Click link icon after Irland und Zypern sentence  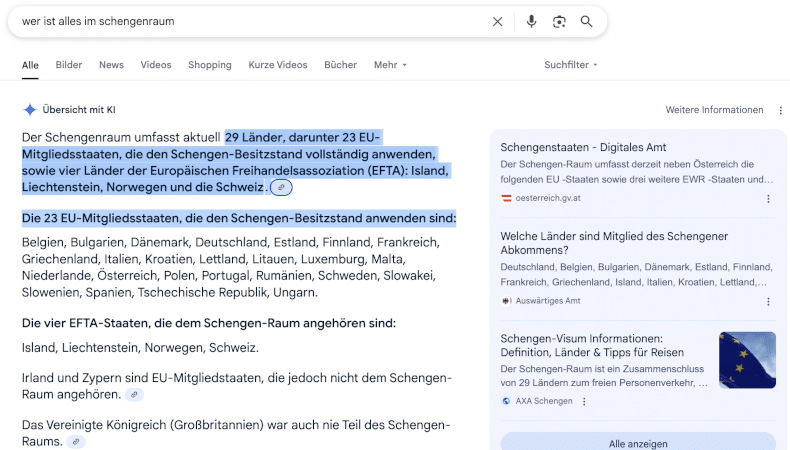[134, 395]
